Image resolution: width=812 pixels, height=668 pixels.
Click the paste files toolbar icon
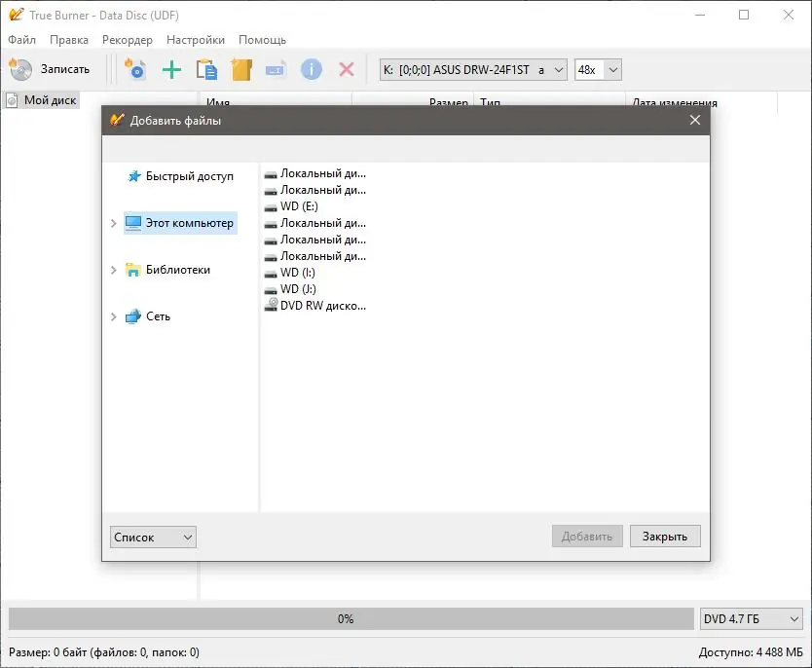205,69
